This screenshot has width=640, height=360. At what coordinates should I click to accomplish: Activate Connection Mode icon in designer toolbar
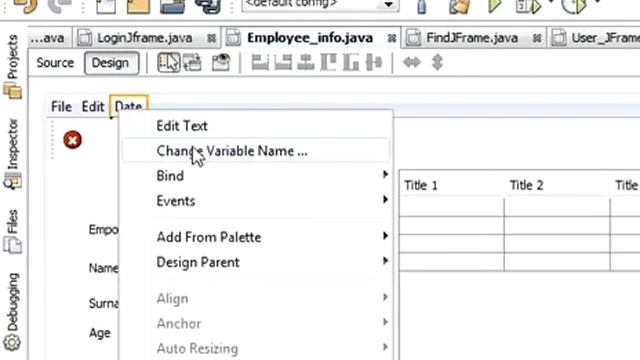192,63
